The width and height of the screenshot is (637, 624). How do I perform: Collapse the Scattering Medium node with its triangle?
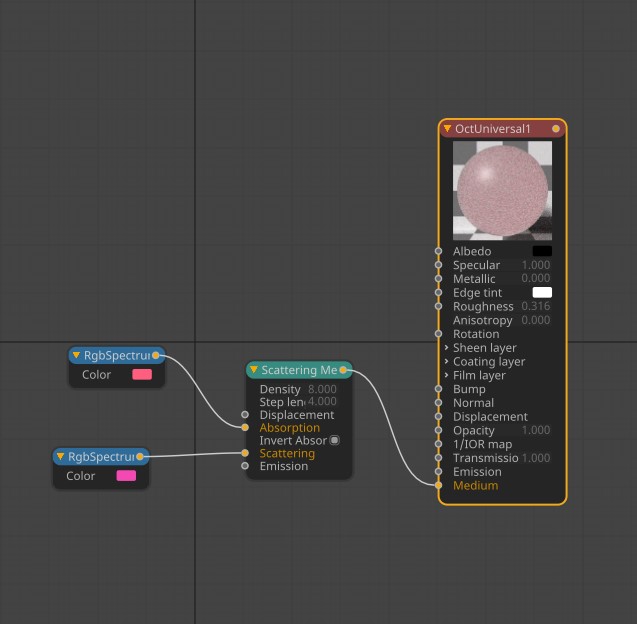tap(254, 370)
